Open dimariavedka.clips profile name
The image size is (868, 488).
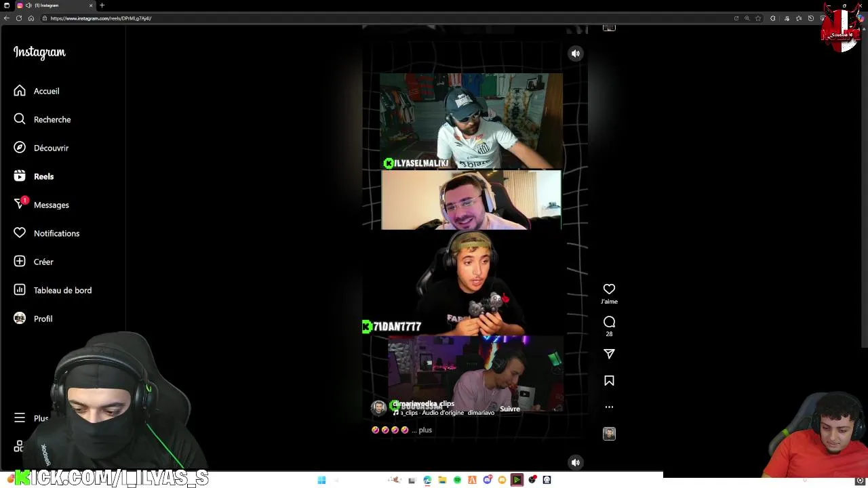coord(423,403)
